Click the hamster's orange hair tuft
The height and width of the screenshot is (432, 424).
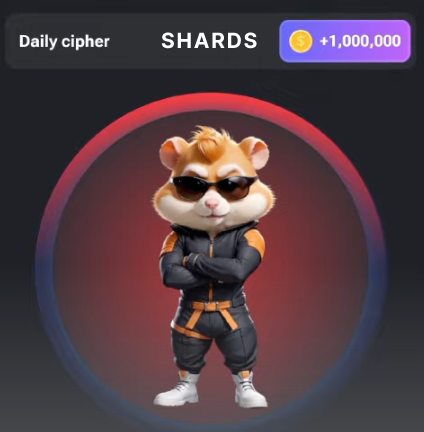pos(211,143)
